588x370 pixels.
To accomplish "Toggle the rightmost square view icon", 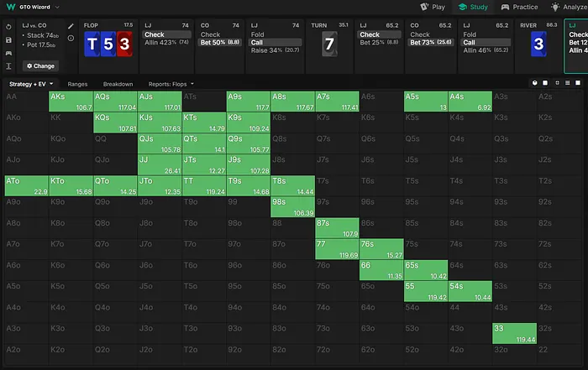I will (x=579, y=84).
